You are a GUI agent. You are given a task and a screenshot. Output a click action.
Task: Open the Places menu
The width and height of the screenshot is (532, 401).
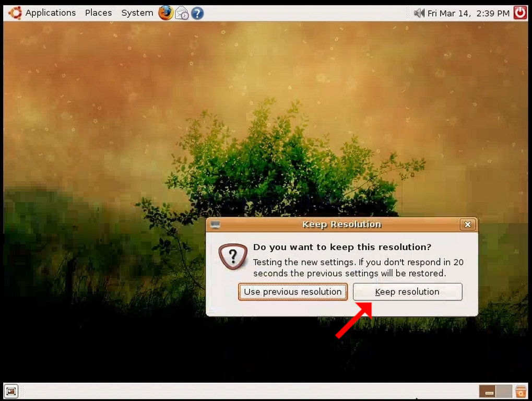coord(98,13)
